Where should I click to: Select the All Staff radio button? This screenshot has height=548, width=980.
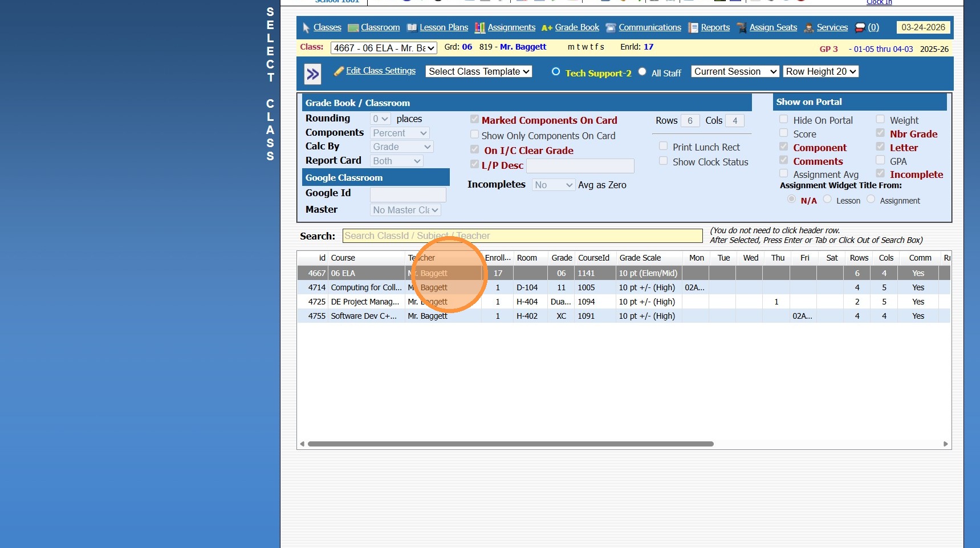643,72
